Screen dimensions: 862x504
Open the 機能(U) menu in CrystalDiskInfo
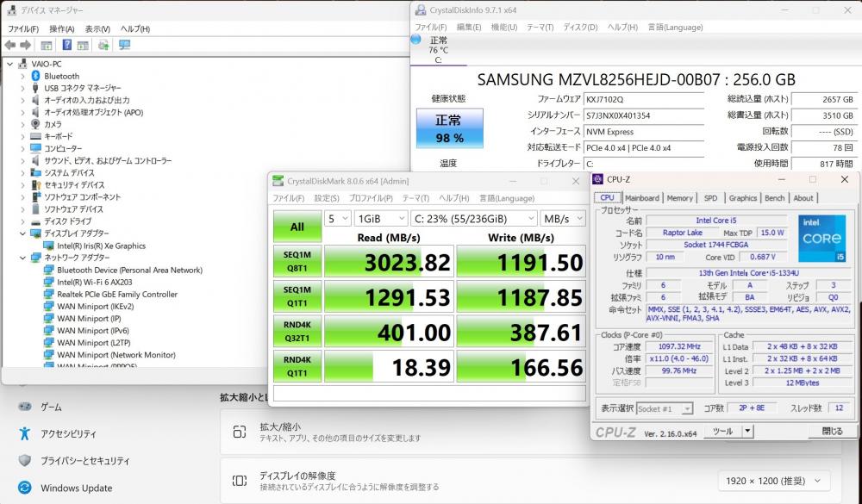(503, 27)
